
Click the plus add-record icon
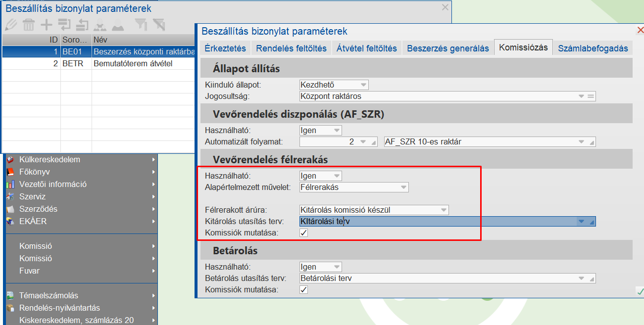point(46,24)
